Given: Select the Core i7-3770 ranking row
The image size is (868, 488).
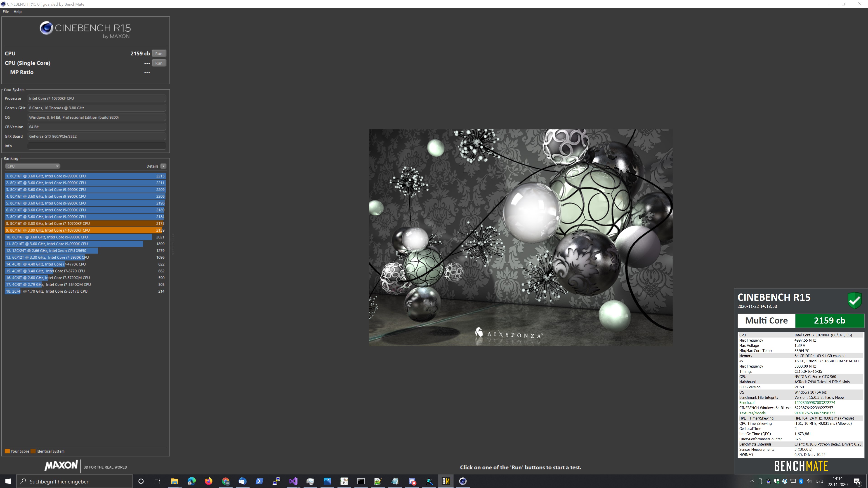Looking at the screenshot, I should click(85, 271).
